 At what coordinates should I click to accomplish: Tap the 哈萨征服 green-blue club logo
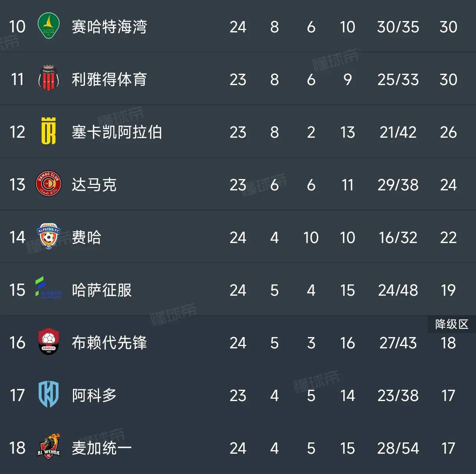(x=48, y=288)
